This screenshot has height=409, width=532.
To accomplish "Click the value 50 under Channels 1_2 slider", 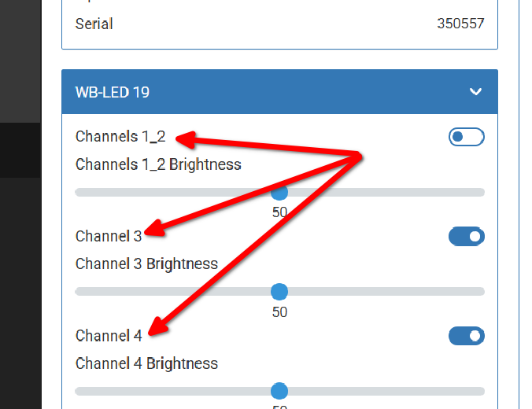I will tap(279, 212).
